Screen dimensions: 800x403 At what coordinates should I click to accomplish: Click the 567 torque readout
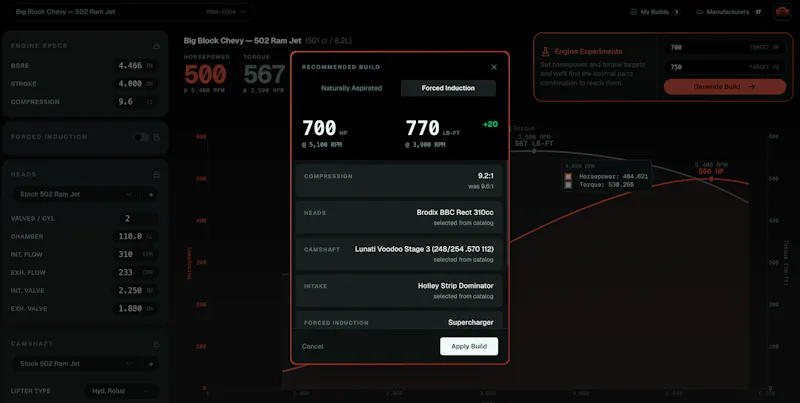click(264, 74)
